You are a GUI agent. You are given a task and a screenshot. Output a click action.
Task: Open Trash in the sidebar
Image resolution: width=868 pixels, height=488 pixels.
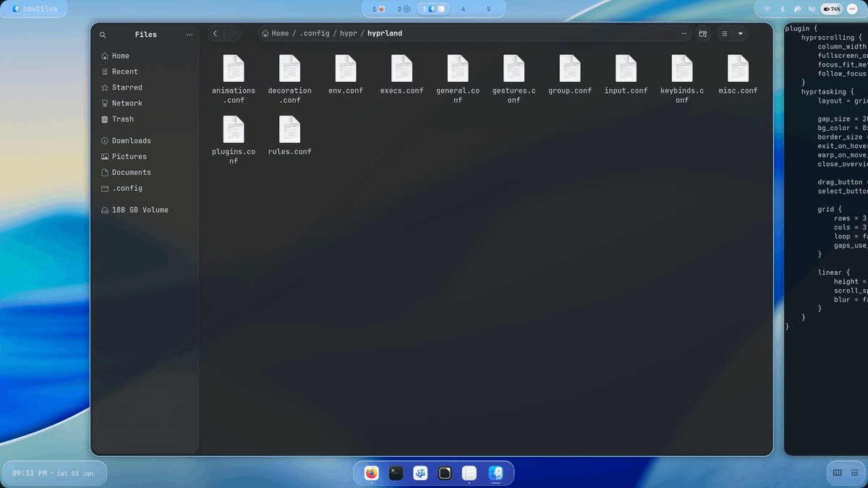[x=145, y=119]
